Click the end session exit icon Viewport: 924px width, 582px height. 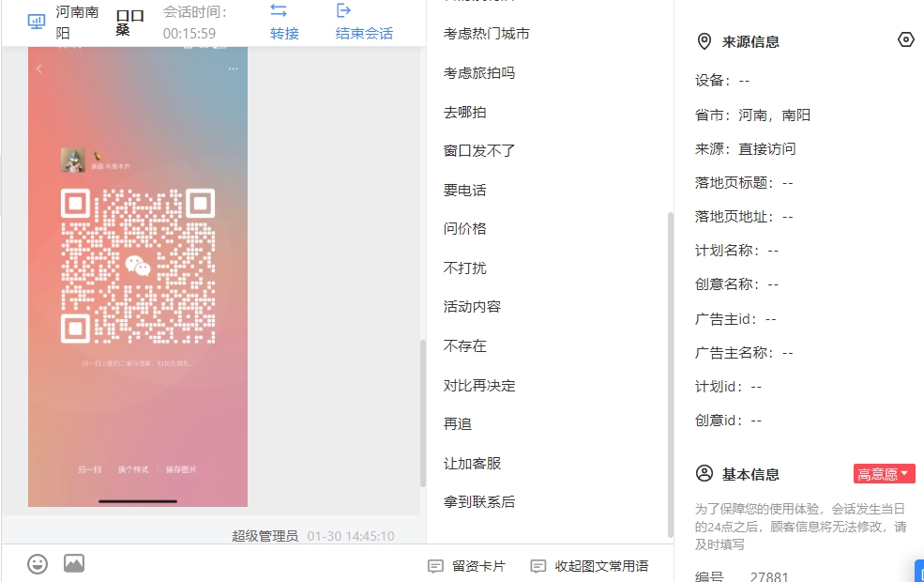(x=343, y=10)
